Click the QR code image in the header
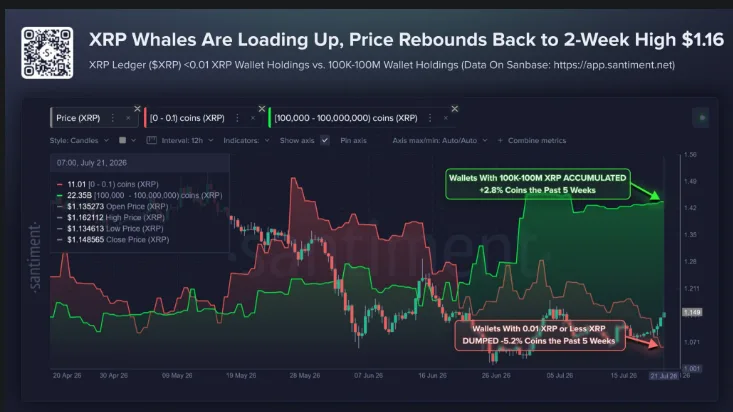The width and height of the screenshot is (733, 412). click(47, 52)
